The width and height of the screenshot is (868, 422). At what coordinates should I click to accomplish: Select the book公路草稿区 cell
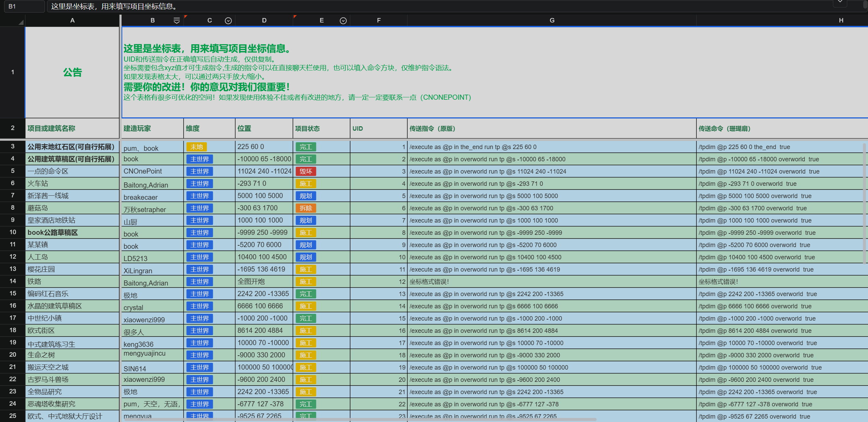(x=72, y=232)
